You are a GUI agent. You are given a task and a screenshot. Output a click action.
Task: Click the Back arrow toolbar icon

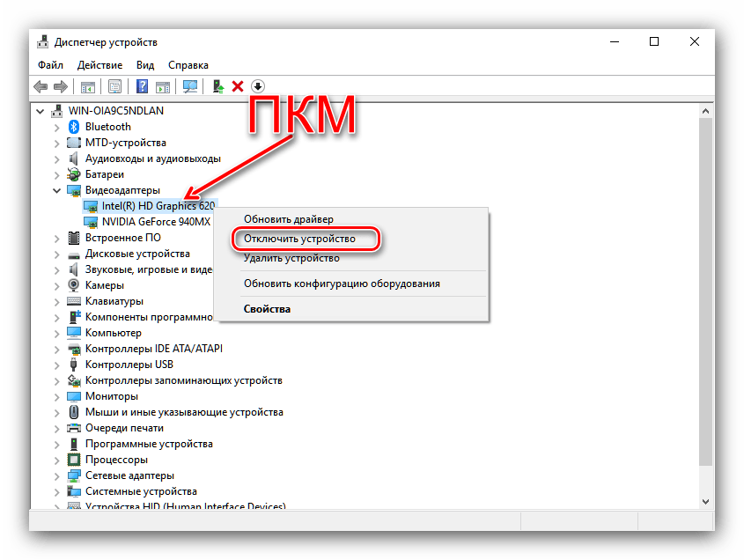click(41, 86)
